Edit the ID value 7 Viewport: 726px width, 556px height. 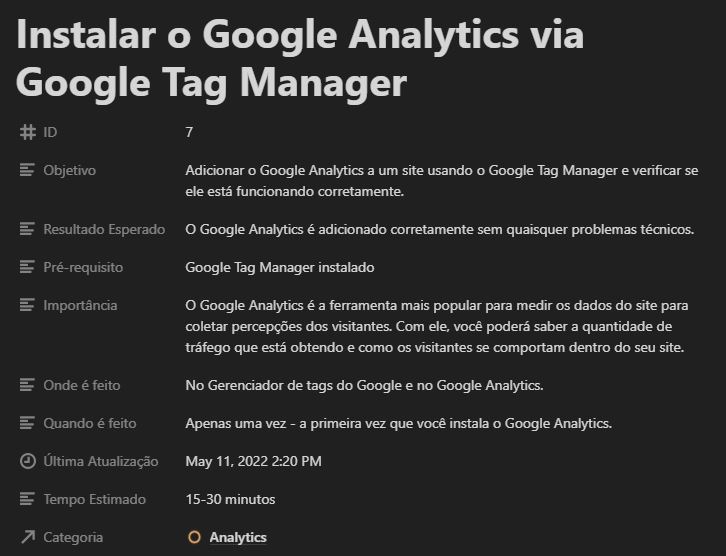[x=190, y=132]
